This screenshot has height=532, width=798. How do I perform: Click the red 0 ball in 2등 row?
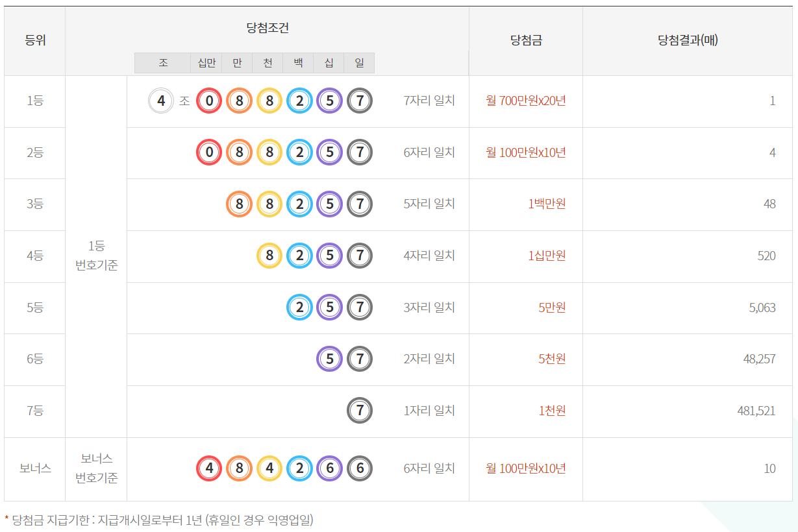209,152
